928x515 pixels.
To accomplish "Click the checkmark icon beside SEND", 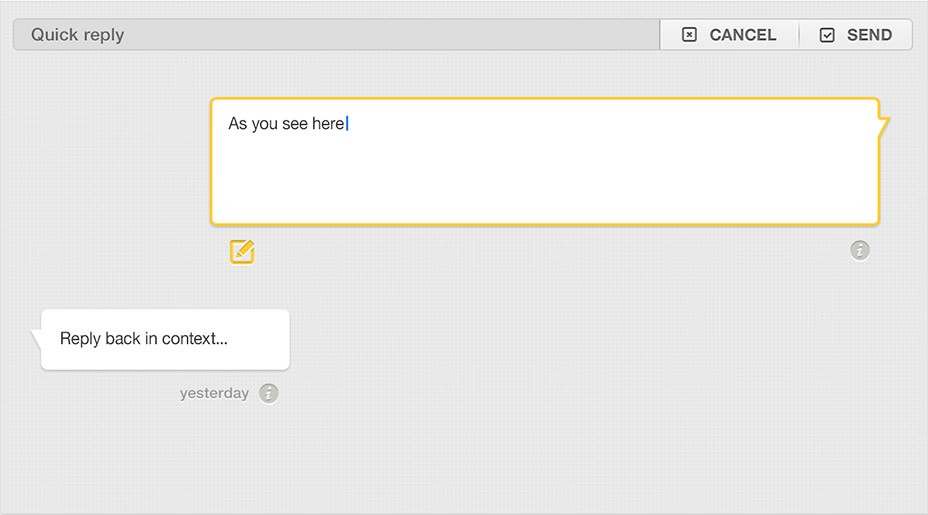I will point(827,35).
